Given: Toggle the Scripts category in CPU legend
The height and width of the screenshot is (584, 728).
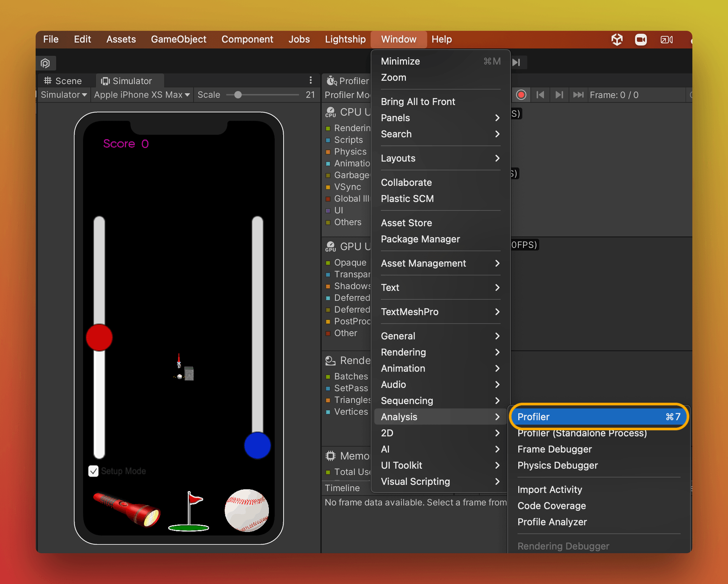Looking at the screenshot, I should (328, 140).
